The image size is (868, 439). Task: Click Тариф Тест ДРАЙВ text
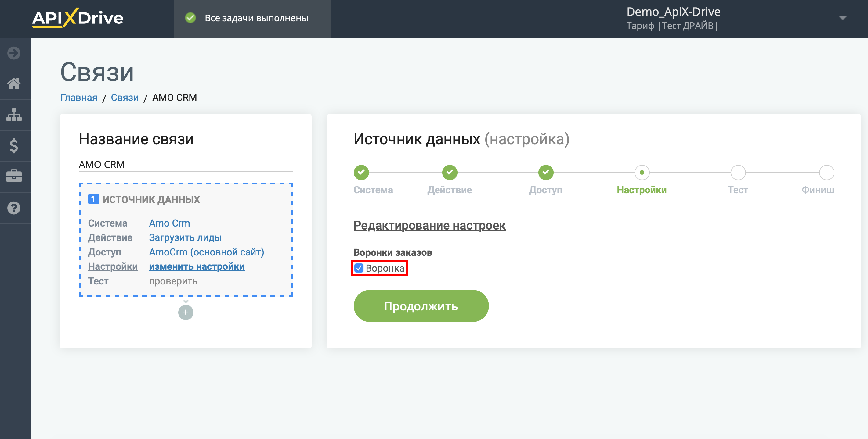tap(672, 26)
